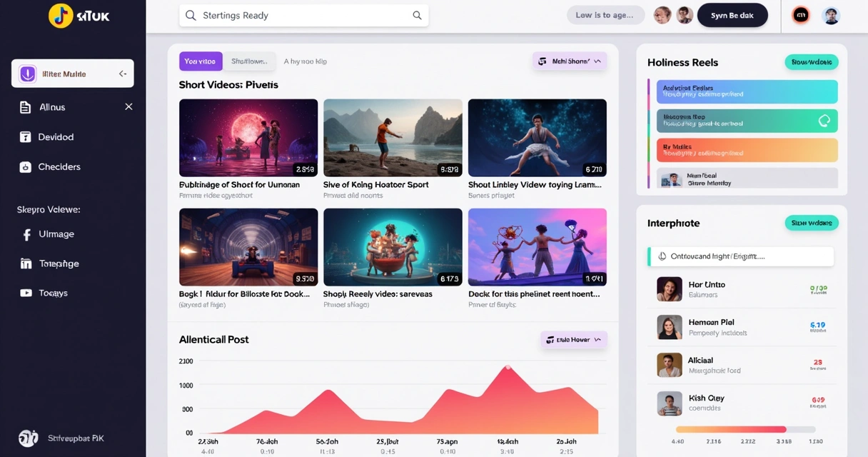Image resolution: width=868 pixels, height=457 pixels.
Task: Collapse the sidebar using the arrow chevron
Action: coord(123,73)
